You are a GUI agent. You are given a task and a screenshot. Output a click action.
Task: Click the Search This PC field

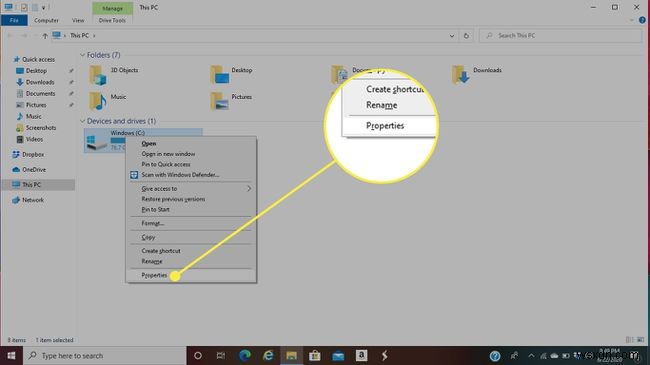pos(560,36)
